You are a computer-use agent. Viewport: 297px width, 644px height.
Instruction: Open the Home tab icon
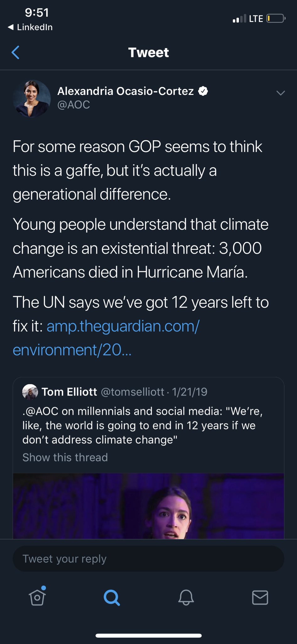tap(37, 597)
